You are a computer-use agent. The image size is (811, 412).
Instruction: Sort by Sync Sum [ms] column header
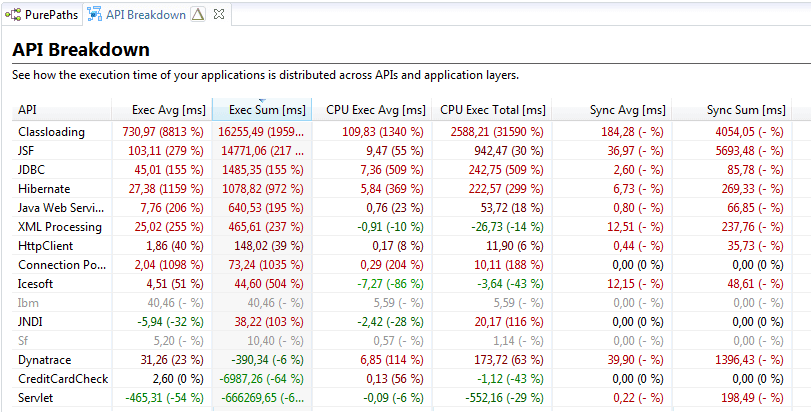pyautogui.click(x=731, y=110)
